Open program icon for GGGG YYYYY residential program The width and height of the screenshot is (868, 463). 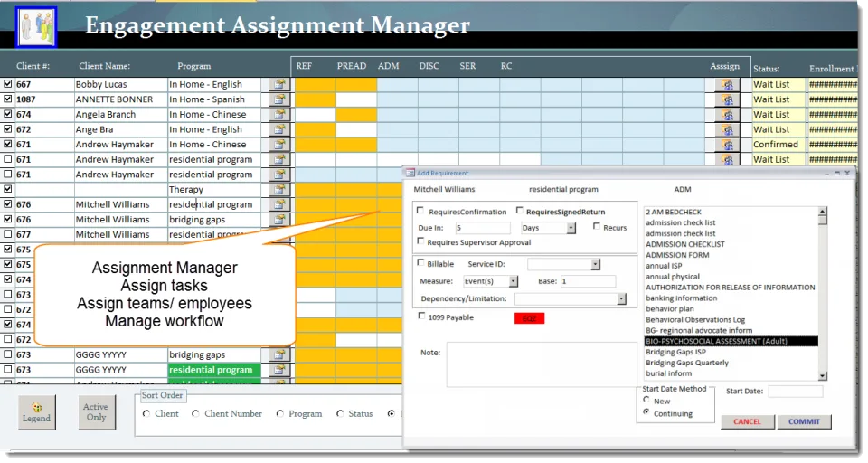point(279,369)
